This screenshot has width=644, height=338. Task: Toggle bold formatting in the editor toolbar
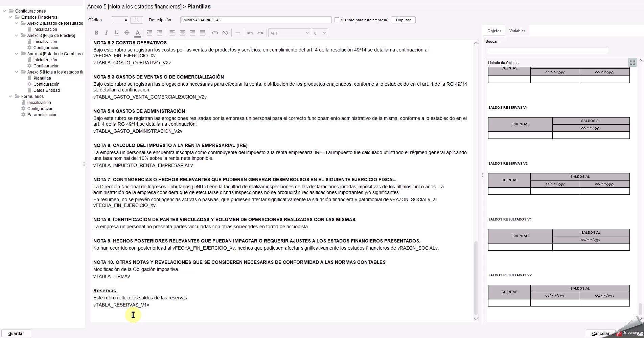tap(96, 33)
